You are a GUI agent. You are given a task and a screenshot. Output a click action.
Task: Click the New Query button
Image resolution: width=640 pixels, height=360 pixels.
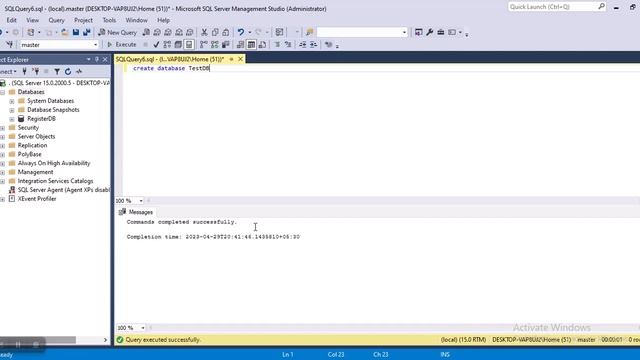pyautogui.click(x=118, y=32)
